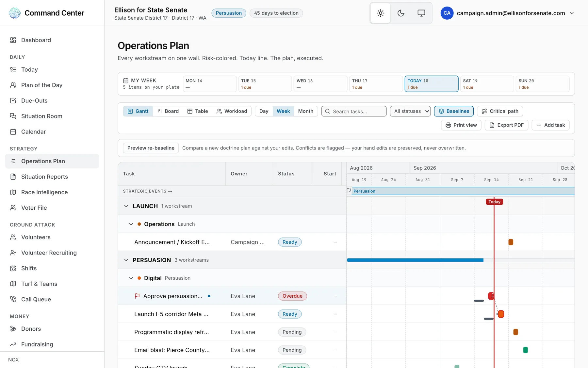Open account menu chevron
588x368 pixels.
click(x=572, y=13)
